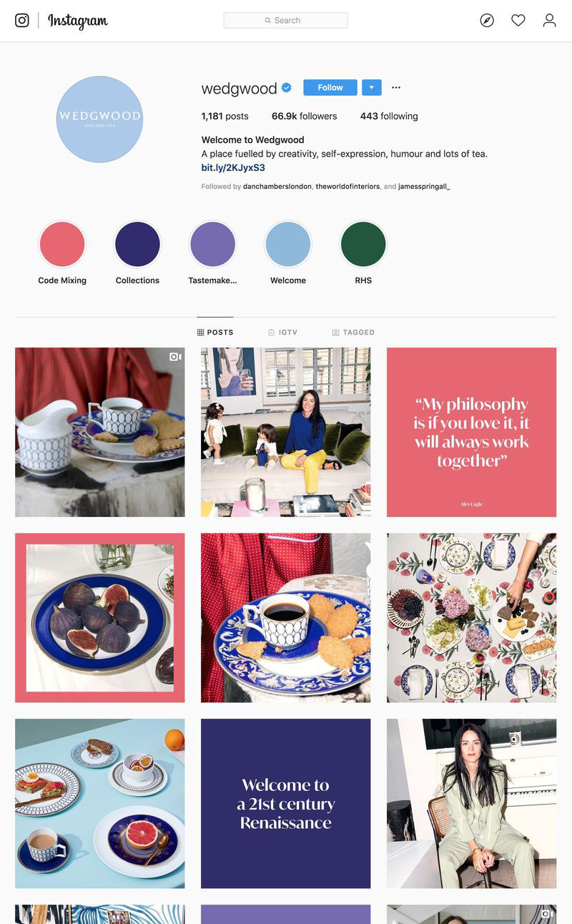Click the three-dot options icon beside Follow

click(396, 87)
